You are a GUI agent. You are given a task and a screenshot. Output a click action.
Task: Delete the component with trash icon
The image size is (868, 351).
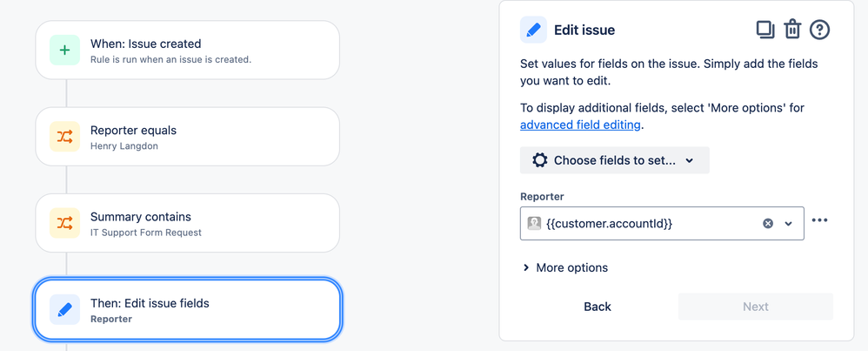(x=792, y=30)
